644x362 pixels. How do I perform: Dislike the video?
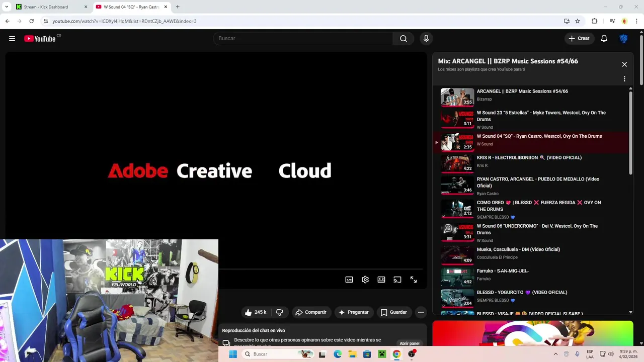click(x=279, y=312)
